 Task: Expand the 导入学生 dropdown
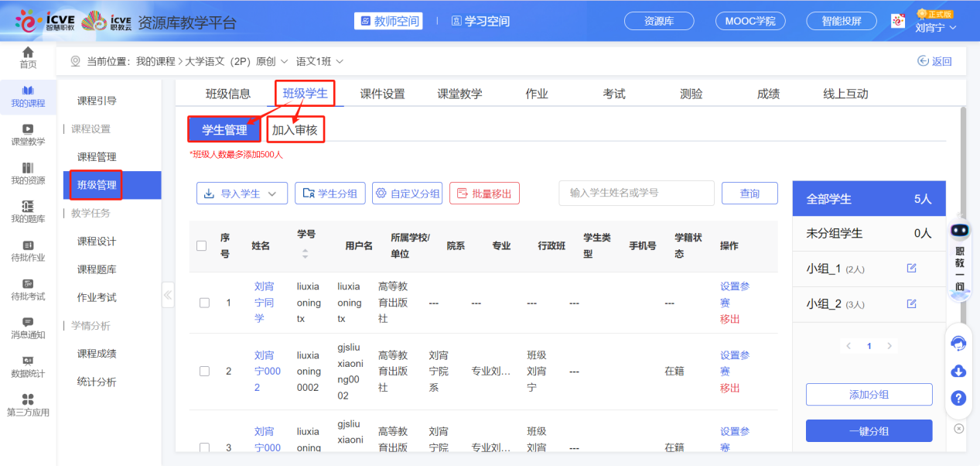tap(241, 194)
